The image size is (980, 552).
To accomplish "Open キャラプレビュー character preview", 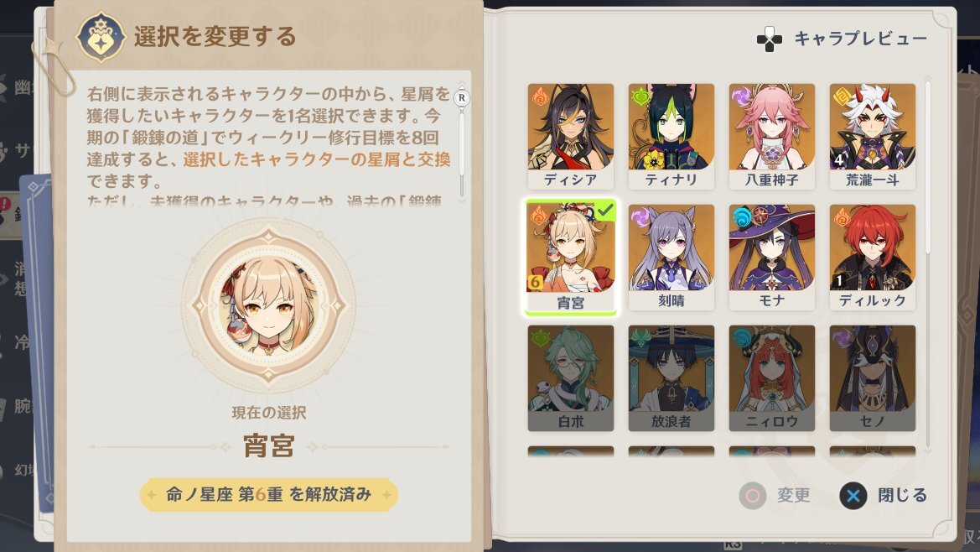I will click(842, 39).
